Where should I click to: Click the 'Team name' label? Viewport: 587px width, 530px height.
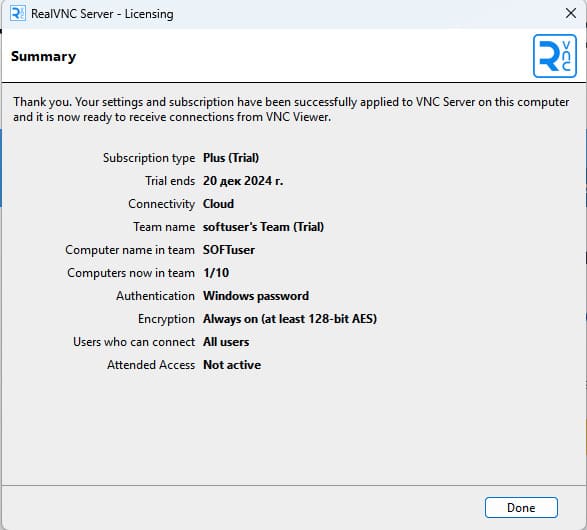coord(164,227)
